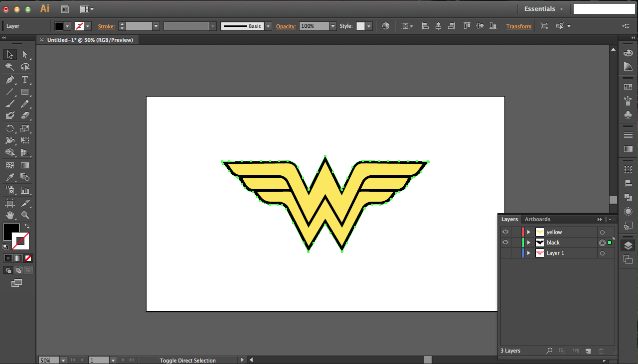Select the Magic Wand tool
The width and height of the screenshot is (638, 364).
[x=10, y=67]
